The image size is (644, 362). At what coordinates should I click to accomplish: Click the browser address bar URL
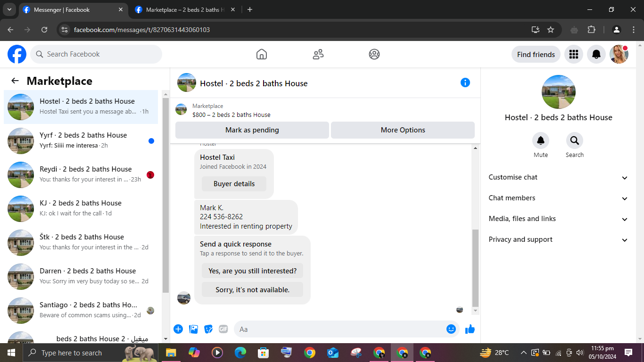142,30
